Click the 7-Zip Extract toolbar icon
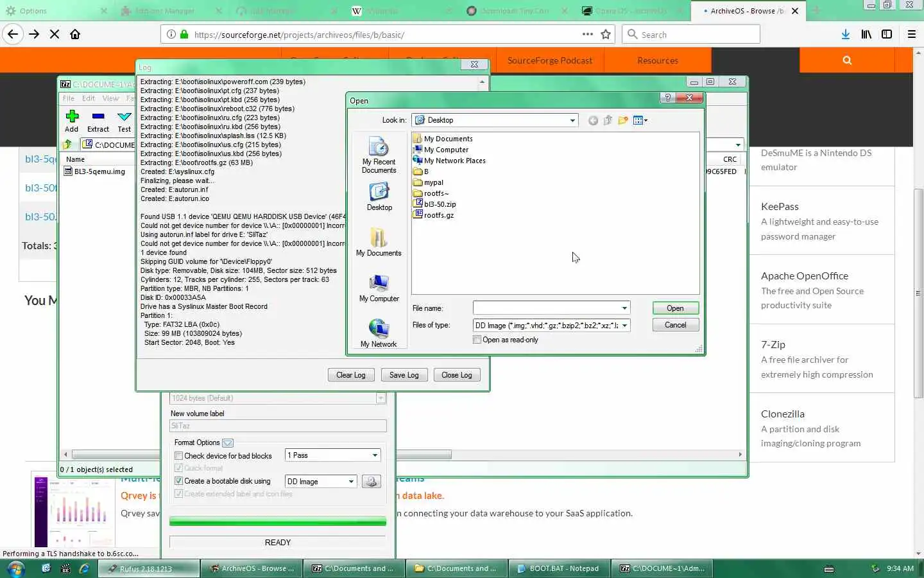 [98, 121]
